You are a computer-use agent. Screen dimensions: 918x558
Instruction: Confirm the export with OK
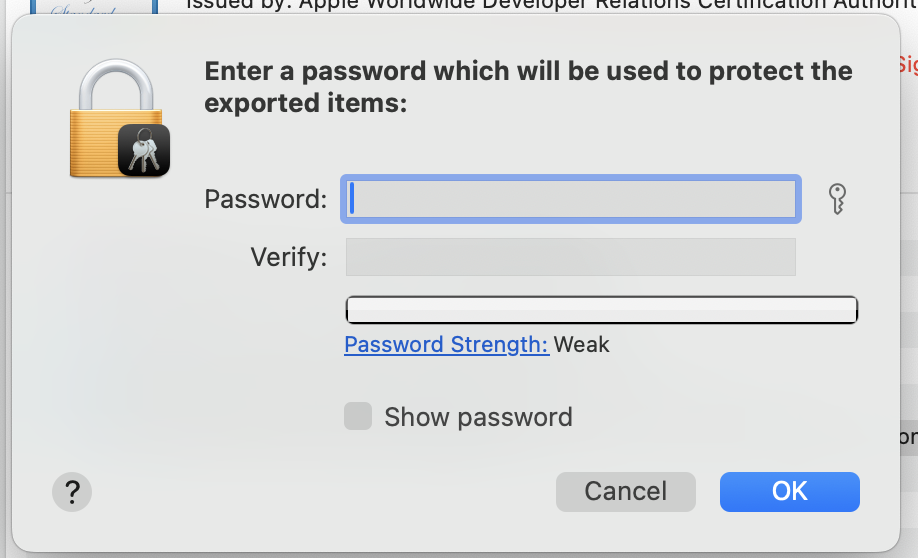click(x=790, y=492)
